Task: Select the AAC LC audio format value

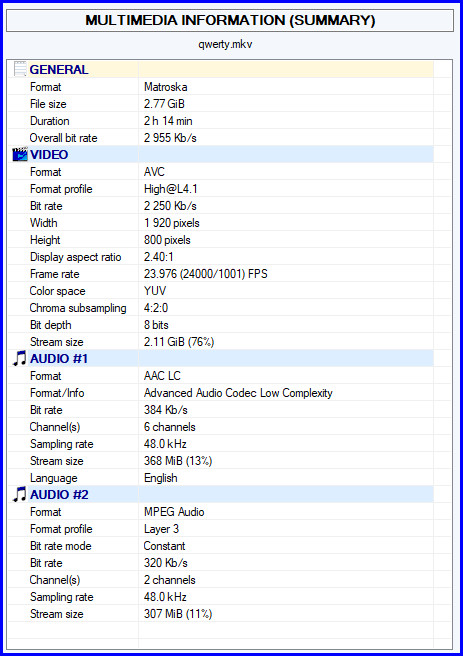Action: [162, 376]
